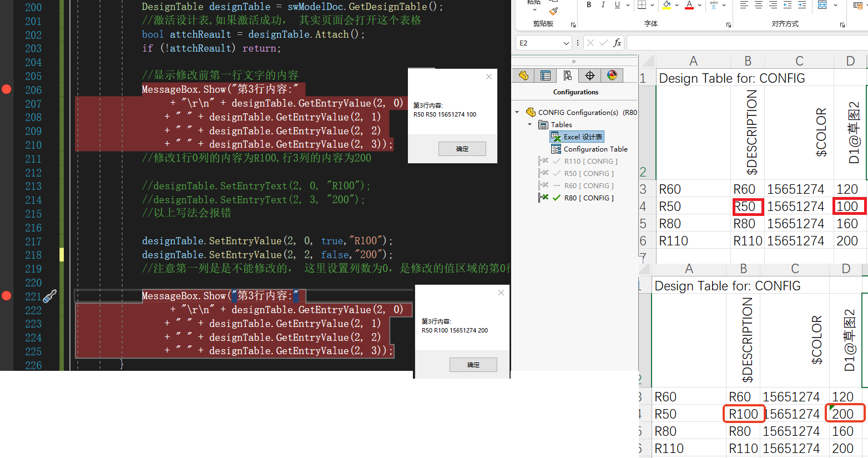Center text horizontally in Excel
Viewport: 868px width, 458px height.
(x=759, y=4)
